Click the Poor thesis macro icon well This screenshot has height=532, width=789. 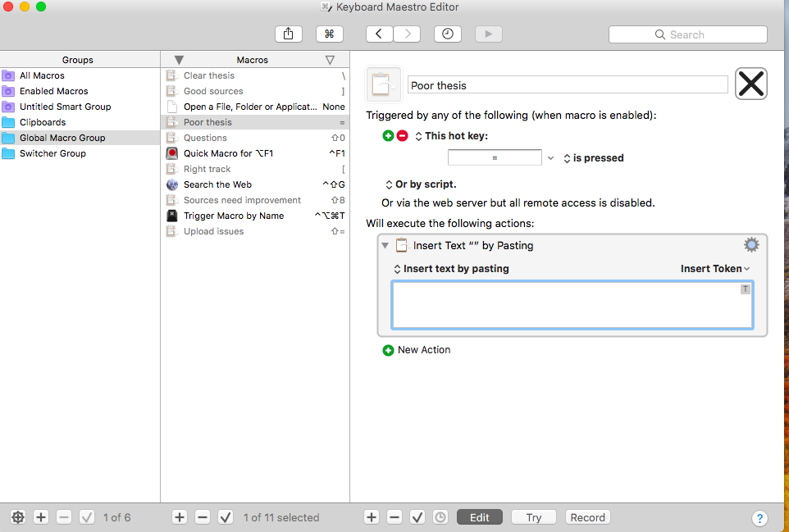(384, 84)
